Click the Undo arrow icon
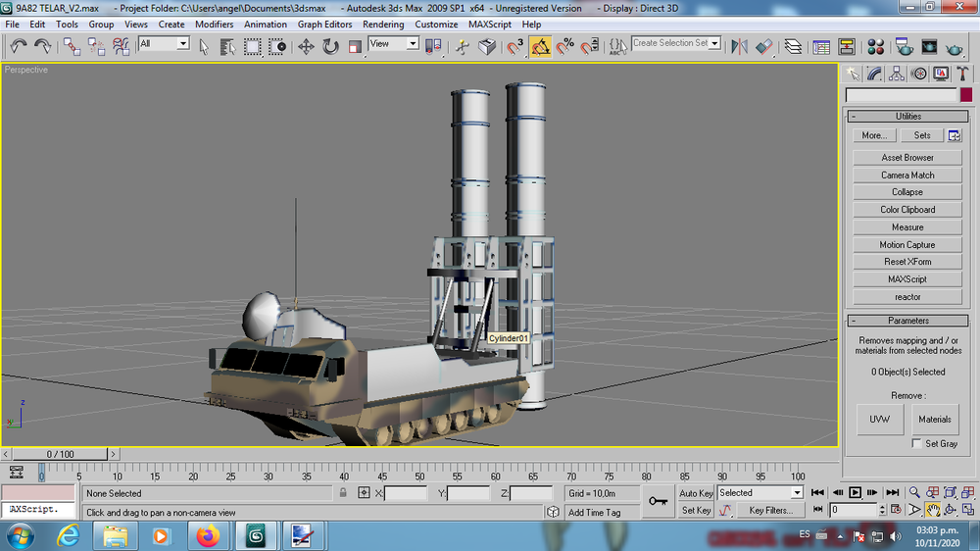 (18, 46)
